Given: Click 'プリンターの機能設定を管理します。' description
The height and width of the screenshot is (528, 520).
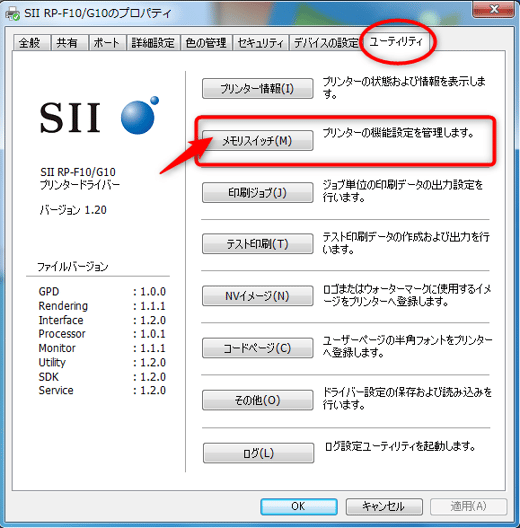Looking at the screenshot, I should click(x=398, y=133).
